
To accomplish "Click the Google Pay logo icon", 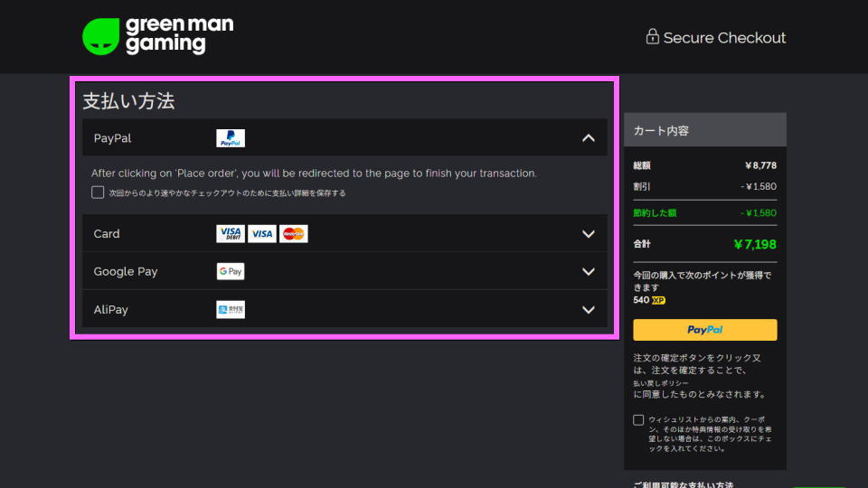I will pos(231,272).
